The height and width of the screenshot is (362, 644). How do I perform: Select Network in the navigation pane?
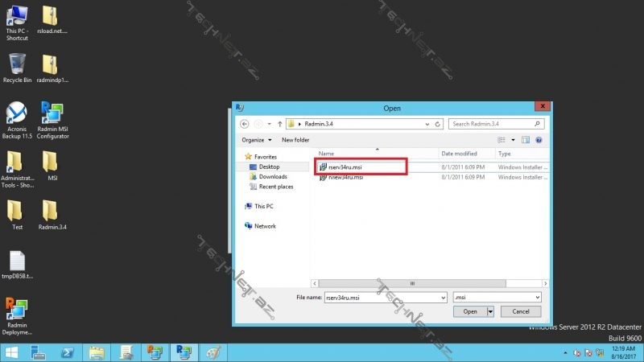265,226
